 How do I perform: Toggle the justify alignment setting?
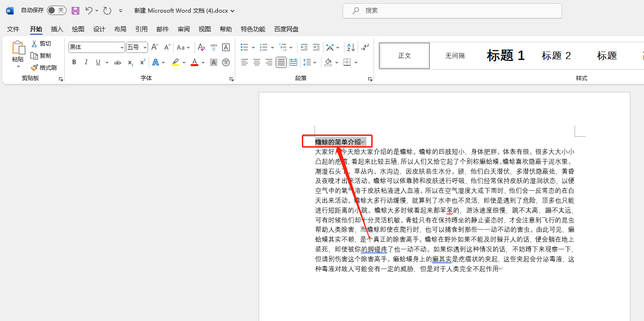pyautogui.click(x=281, y=62)
